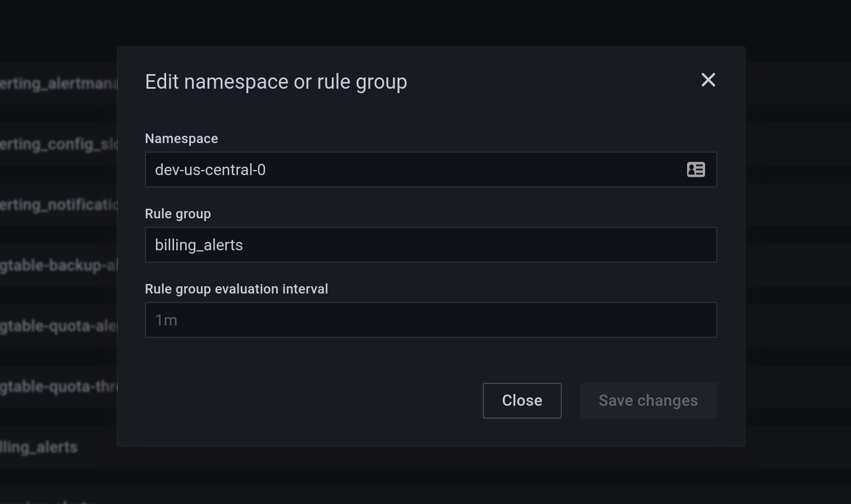Select the erting_config_slo row in the list
Viewport: 851px width, 504px height.
[x=56, y=144]
